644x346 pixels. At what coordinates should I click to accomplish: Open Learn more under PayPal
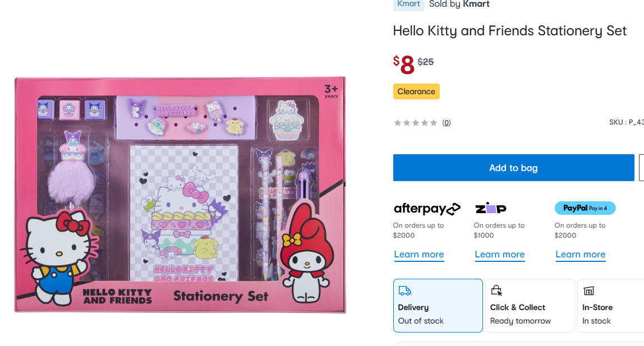pyautogui.click(x=580, y=255)
